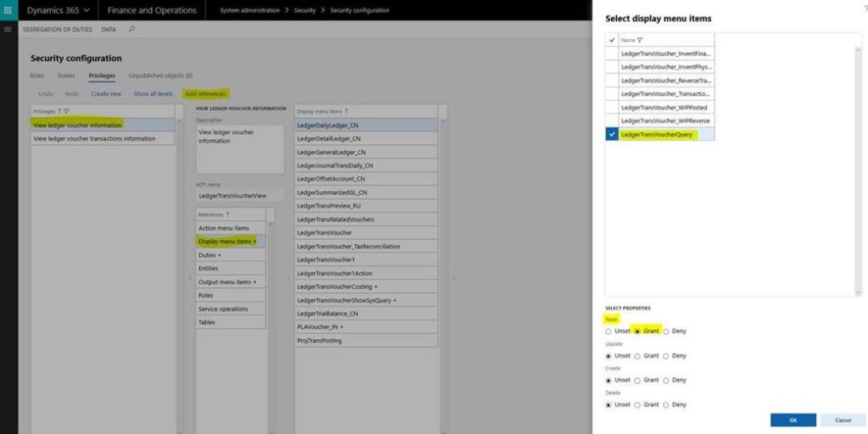
Task: Click the search magnifier in action pane
Action: click(x=131, y=30)
